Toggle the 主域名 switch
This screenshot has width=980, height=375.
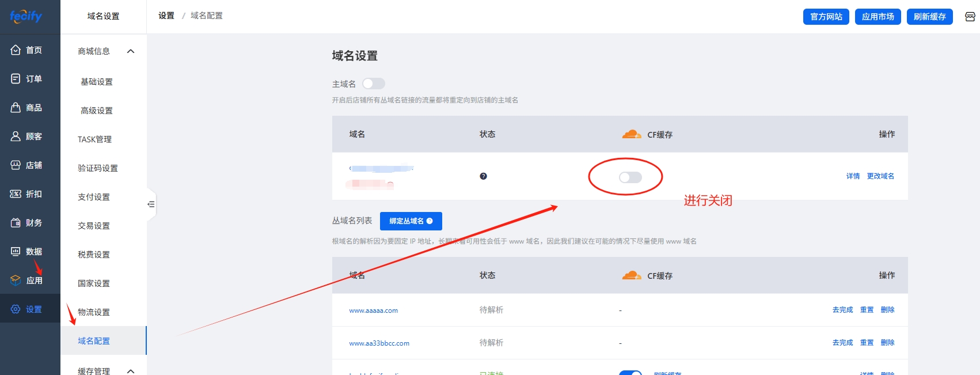click(x=373, y=84)
